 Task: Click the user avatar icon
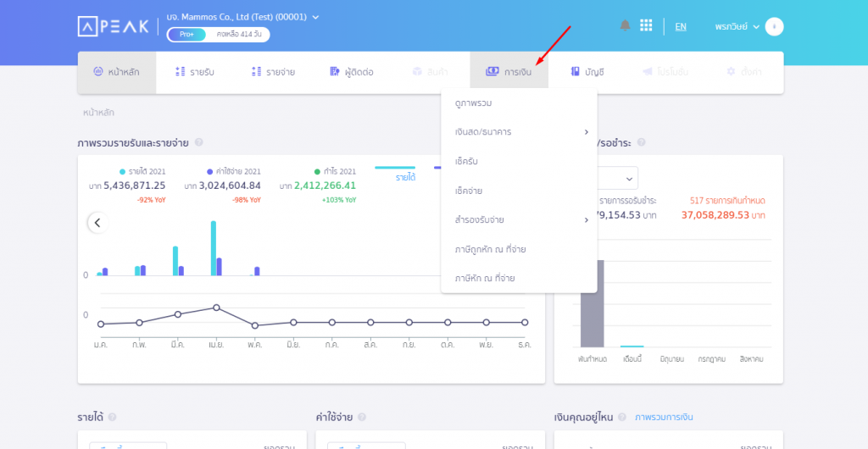point(774,26)
